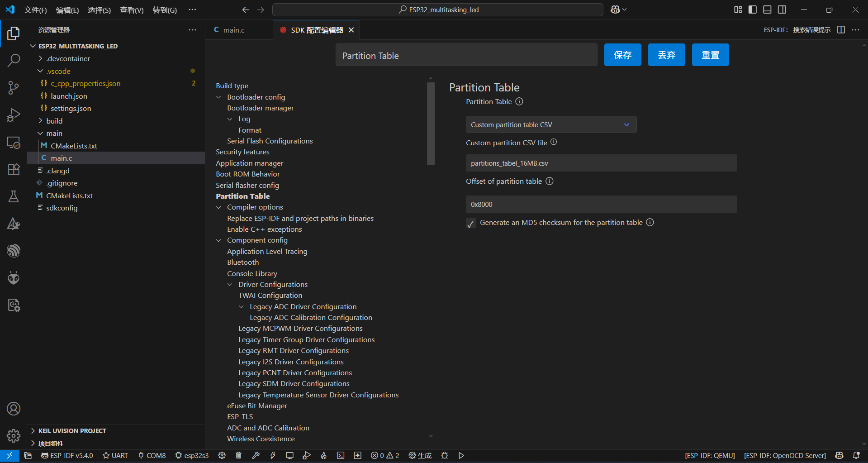The image size is (868, 463).
Task: Collapse Legacy ADC Driver Configuration node
Action: point(242,307)
